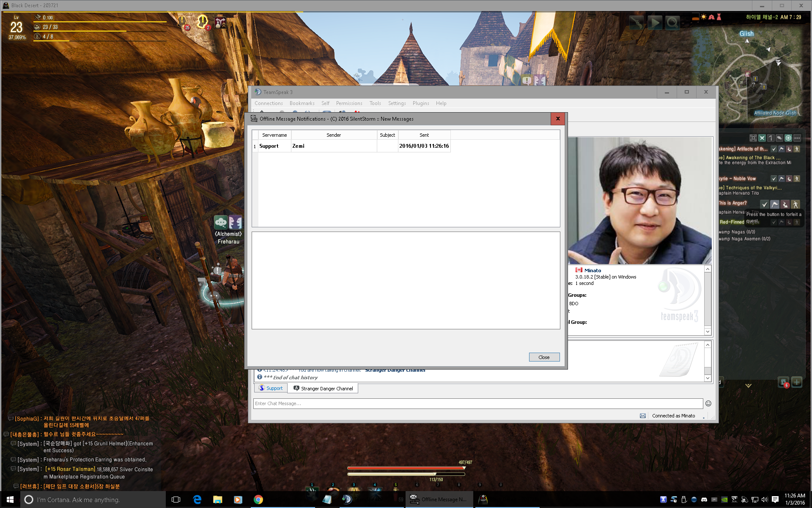Click chat log scrollbar down arrow
Screen dimensions: 812x508
pos(708,378)
